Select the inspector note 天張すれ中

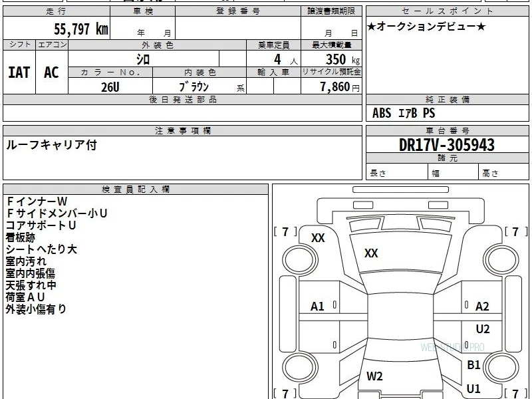click(x=31, y=285)
